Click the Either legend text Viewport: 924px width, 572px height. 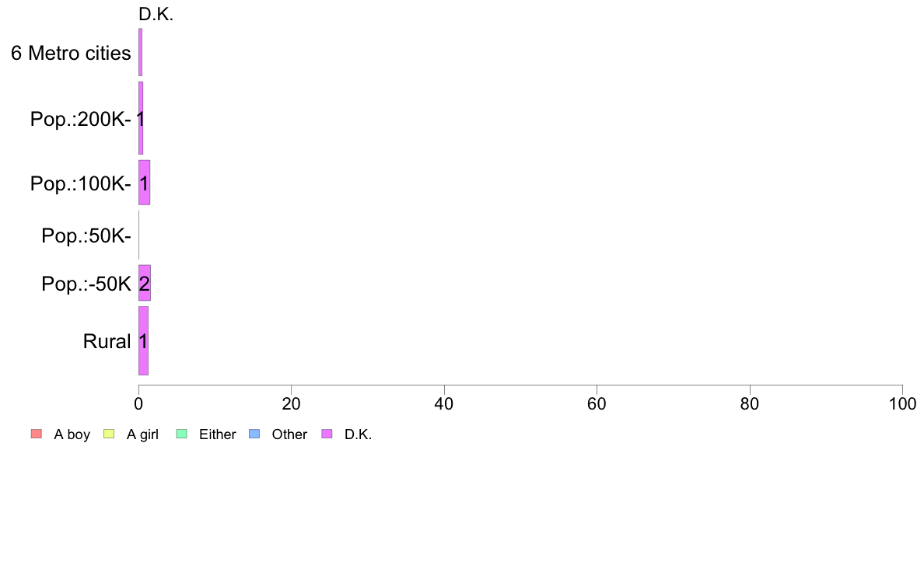pyautogui.click(x=218, y=434)
